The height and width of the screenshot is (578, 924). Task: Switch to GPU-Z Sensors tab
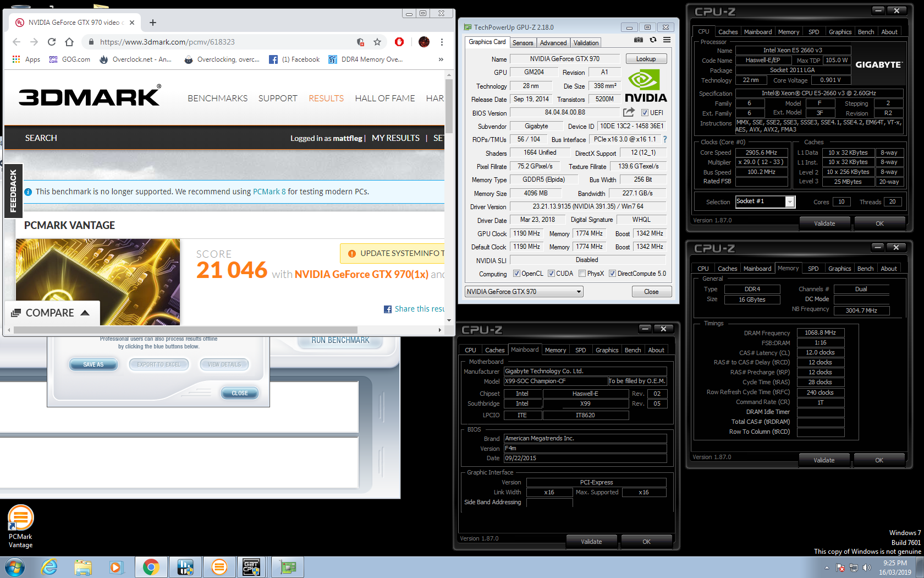click(x=522, y=43)
